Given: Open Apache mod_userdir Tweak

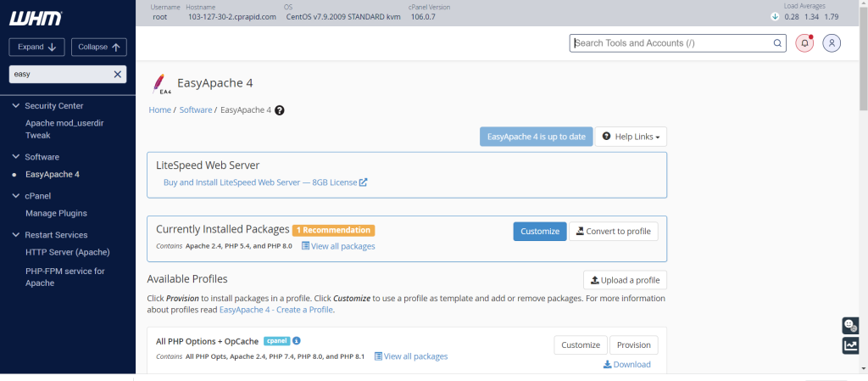Looking at the screenshot, I should [64, 129].
